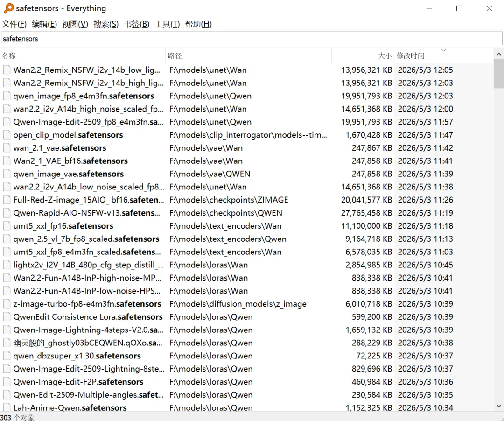Click modified time 2026/5/3 12:05
Viewport: 504px width, 421px height.
425,70
